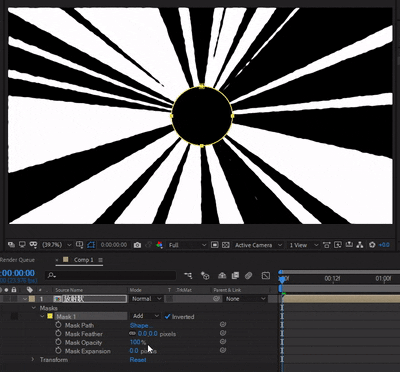
Task: Click the lock column header icon
Action: click(x=14, y=290)
